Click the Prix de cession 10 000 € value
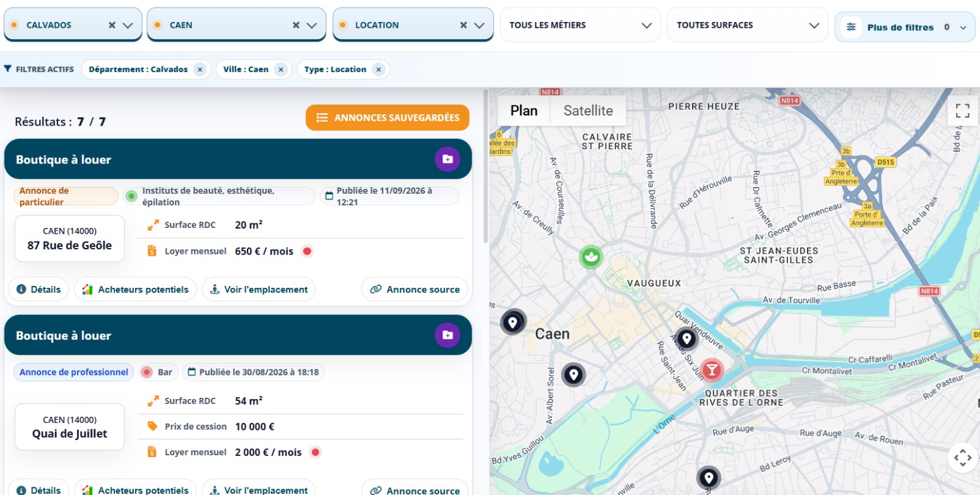Image resolution: width=980 pixels, height=495 pixels. tap(254, 426)
